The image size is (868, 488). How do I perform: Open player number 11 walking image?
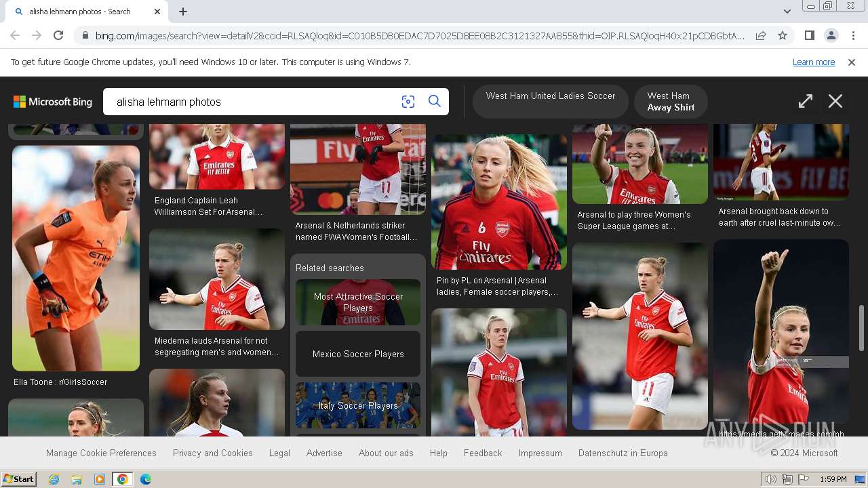(x=640, y=336)
